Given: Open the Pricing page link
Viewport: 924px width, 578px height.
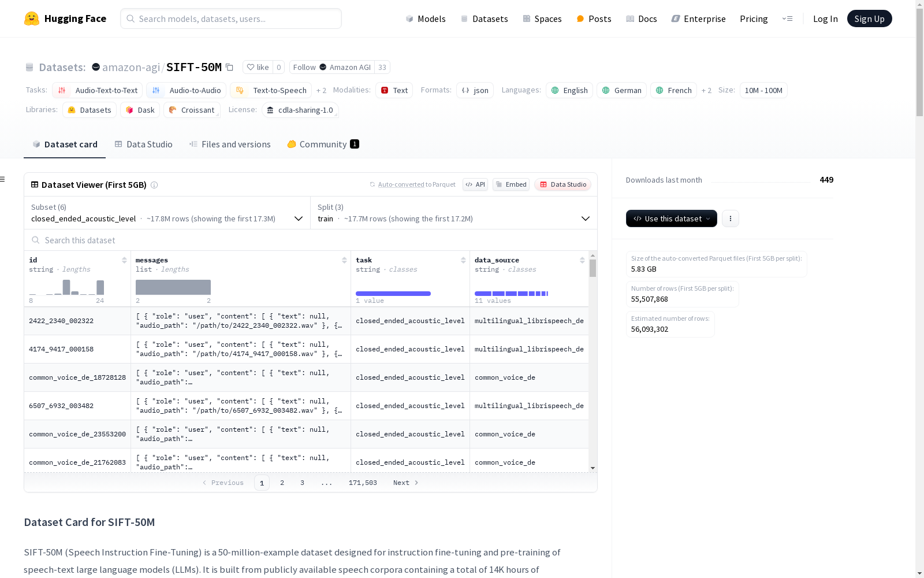Looking at the screenshot, I should tap(754, 18).
